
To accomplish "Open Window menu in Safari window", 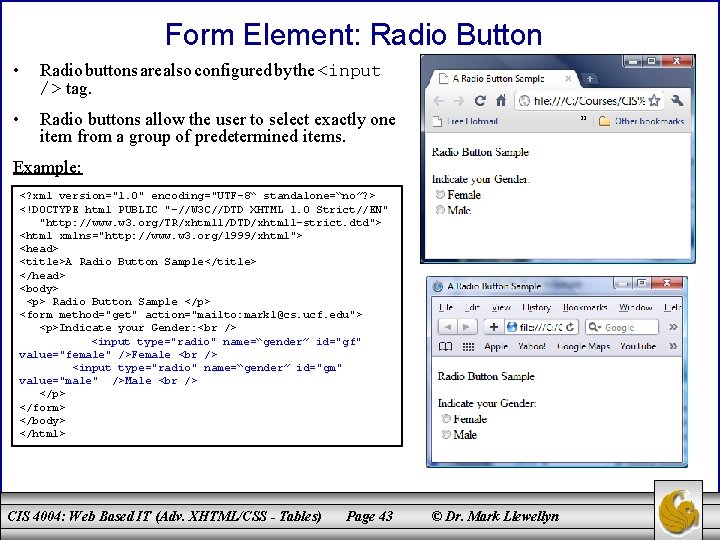I will click(x=636, y=307).
